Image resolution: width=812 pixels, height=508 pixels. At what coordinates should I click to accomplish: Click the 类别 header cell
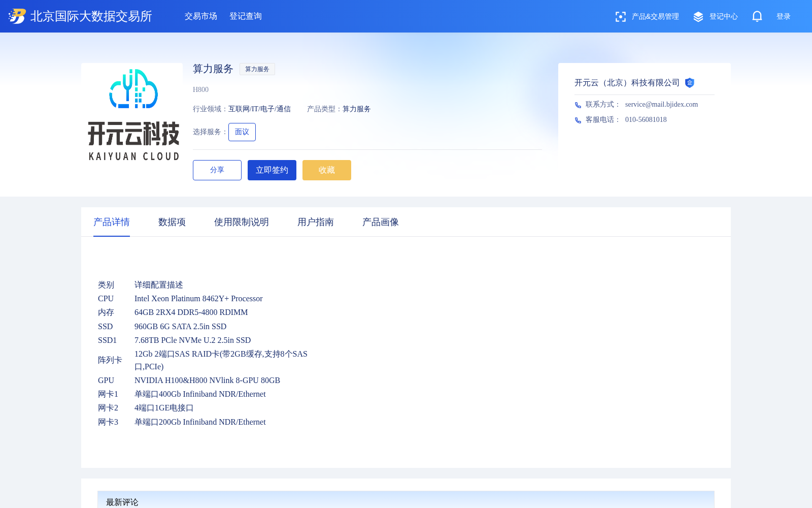tap(106, 285)
